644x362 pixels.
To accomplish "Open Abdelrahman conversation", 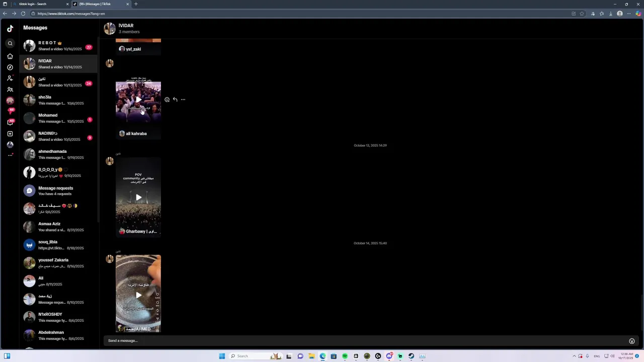I will pos(59,335).
